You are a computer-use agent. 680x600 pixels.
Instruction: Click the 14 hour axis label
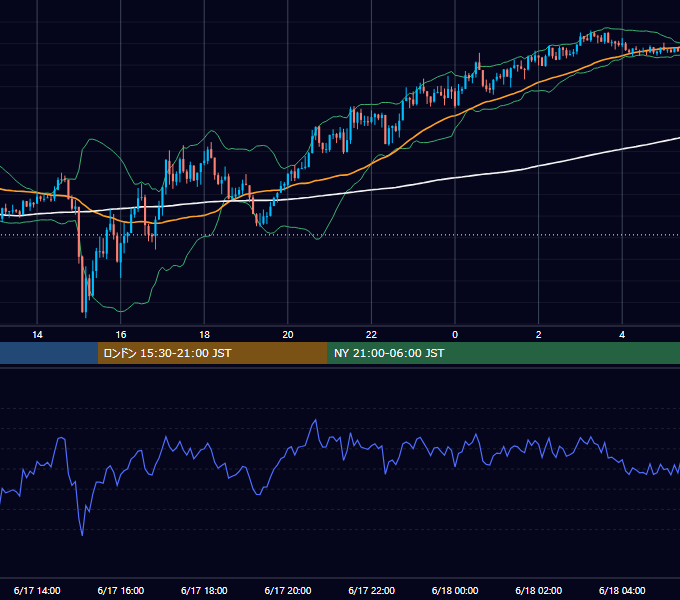(37, 335)
